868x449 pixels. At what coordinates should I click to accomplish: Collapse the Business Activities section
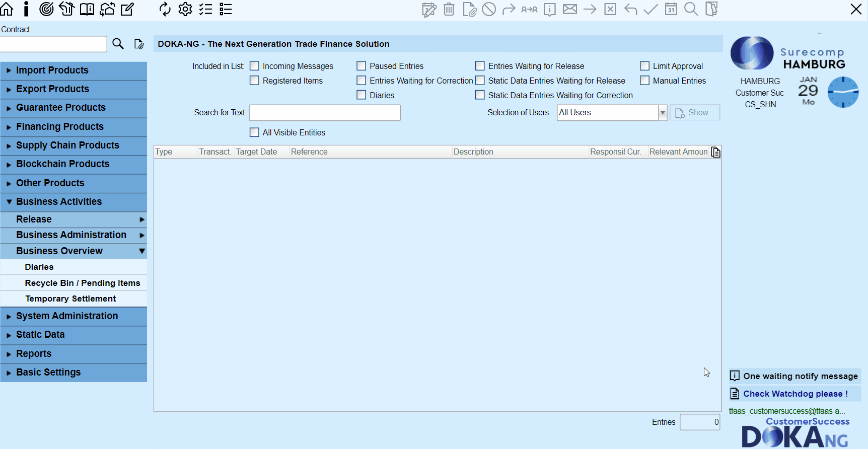pyautogui.click(x=59, y=202)
